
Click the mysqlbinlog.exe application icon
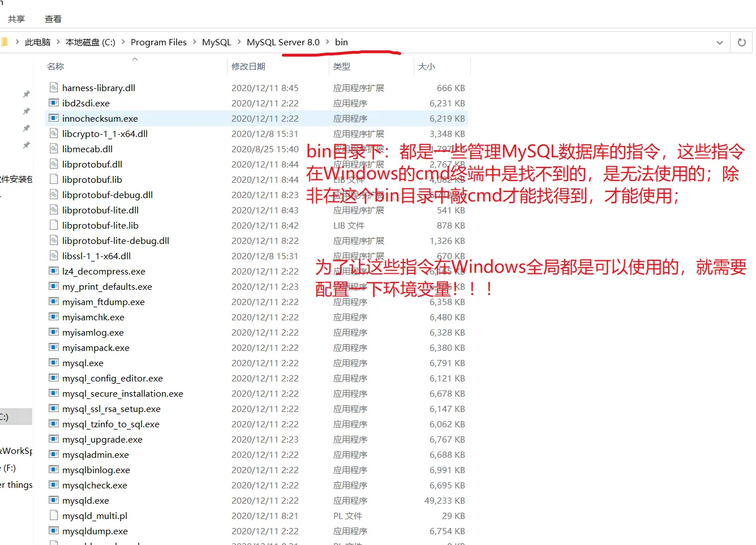pos(54,470)
